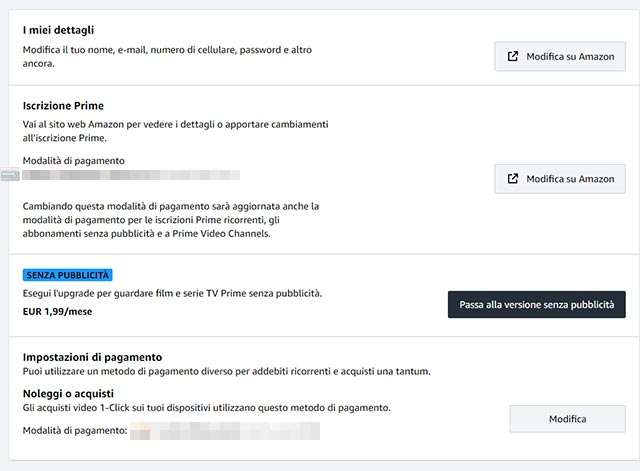Open Modifica su Amazon for I miei dettagli
640x471 pixels.
tap(560, 56)
